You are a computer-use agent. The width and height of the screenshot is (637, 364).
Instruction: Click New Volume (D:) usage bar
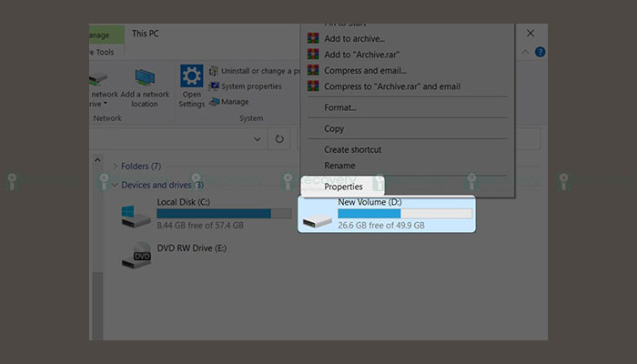[x=405, y=214]
